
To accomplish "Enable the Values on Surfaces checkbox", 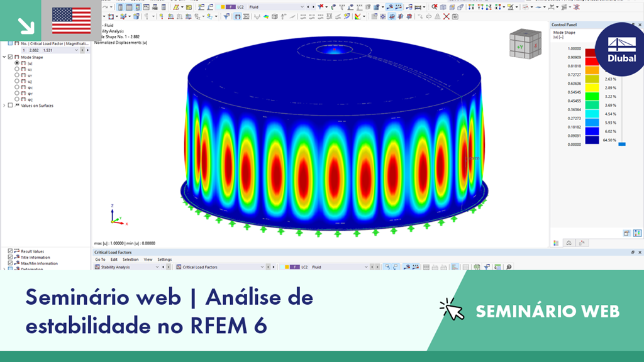I will 11,106.
